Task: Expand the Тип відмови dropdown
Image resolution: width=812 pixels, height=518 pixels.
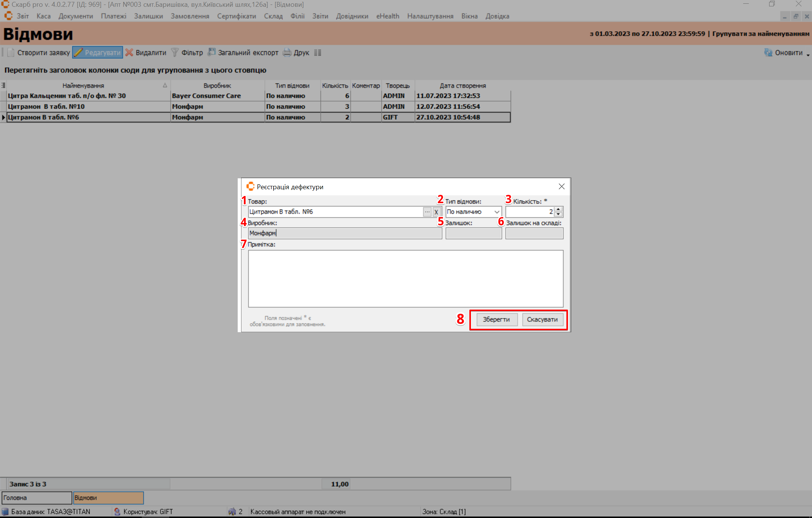Action: click(497, 212)
